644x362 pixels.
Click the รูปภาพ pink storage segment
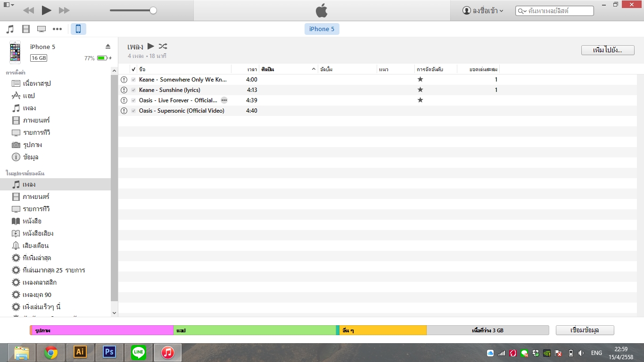(102, 330)
